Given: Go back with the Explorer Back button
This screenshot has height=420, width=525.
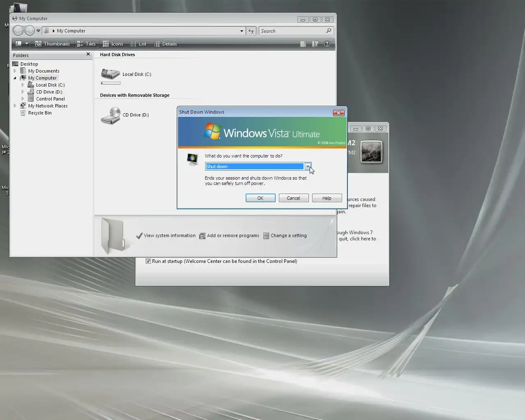Looking at the screenshot, I should click(x=18, y=31).
